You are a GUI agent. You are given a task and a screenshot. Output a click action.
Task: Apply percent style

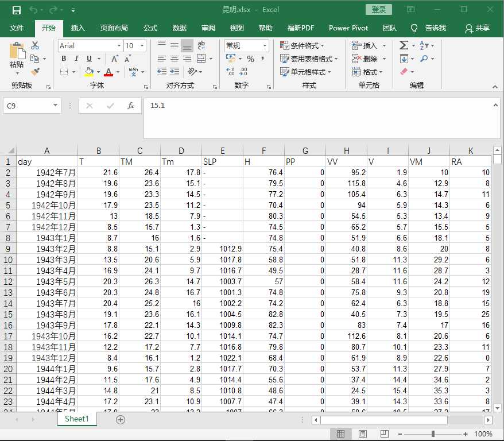point(250,59)
